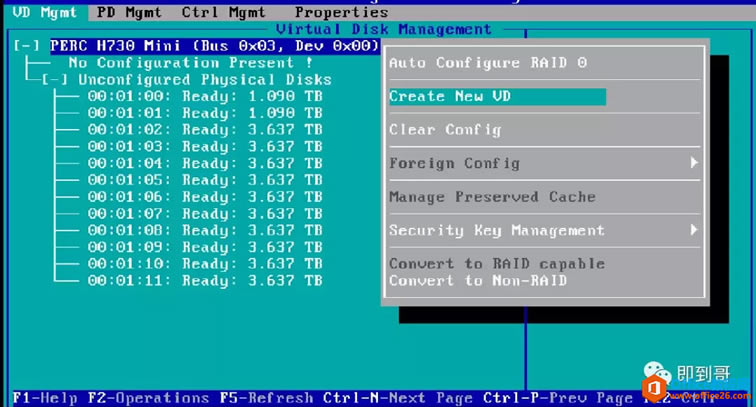The width and height of the screenshot is (756, 407).
Task: Click F2-Operations in the bottom bar
Action: 148,398
